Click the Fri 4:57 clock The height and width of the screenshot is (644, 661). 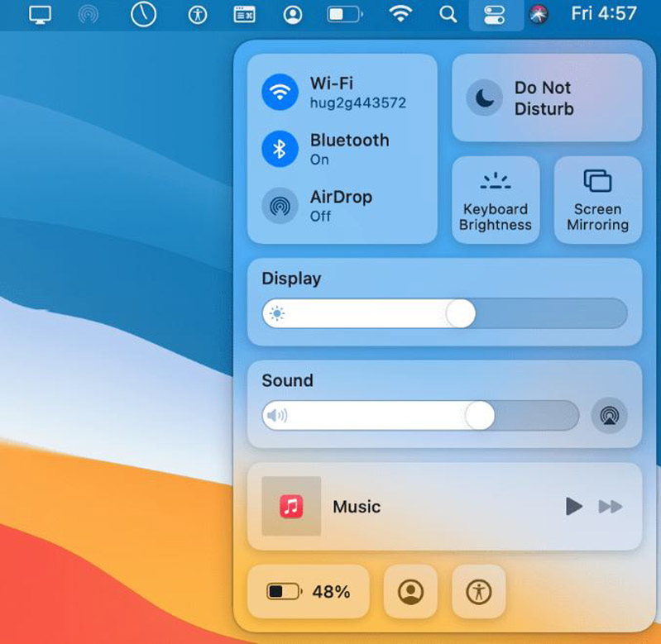click(x=603, y=13)
